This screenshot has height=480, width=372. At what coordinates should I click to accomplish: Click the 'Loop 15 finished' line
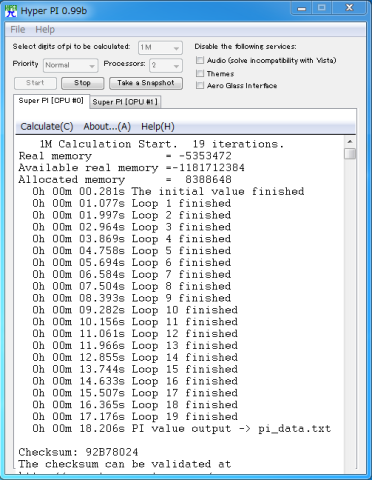pos(135,369)
